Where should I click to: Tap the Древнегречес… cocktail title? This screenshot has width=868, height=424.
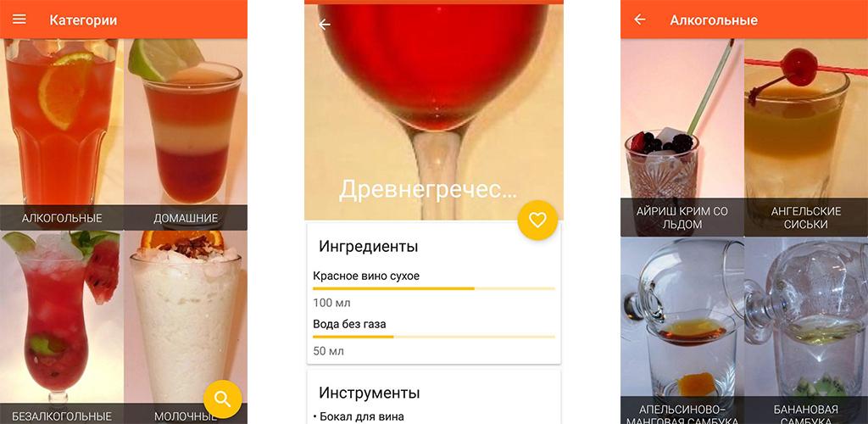[x=428, y=190]
